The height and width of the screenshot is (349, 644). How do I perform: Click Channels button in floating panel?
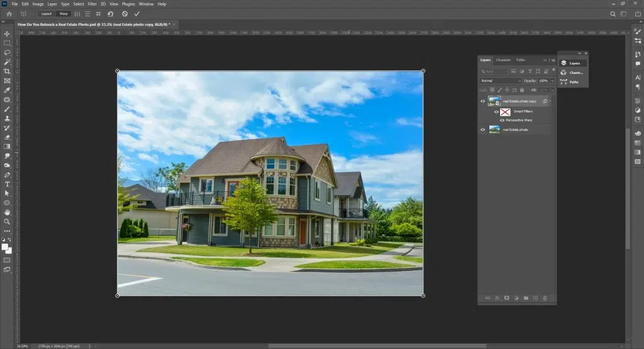pos(574,73)
